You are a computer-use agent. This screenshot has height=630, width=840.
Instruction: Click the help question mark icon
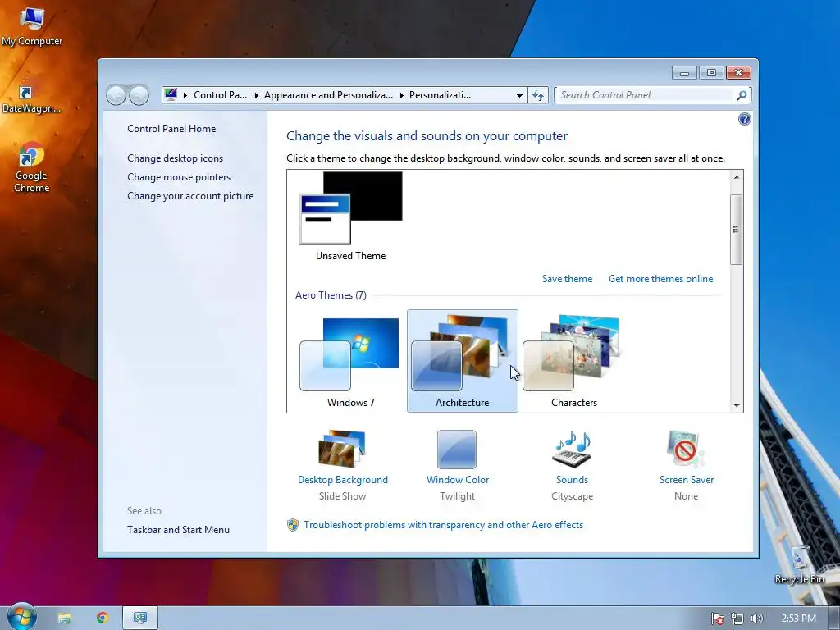(744, 119)
